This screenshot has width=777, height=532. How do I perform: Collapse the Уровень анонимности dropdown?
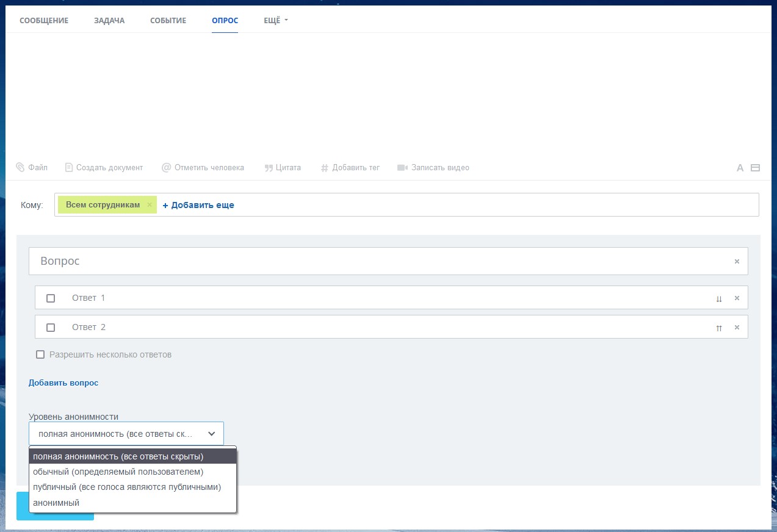211,434
